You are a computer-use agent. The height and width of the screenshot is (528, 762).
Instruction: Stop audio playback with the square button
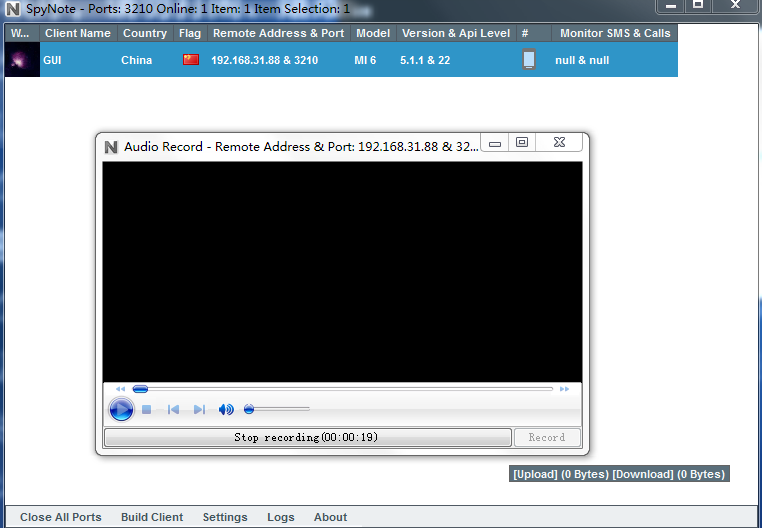click(x=146, y=410)
